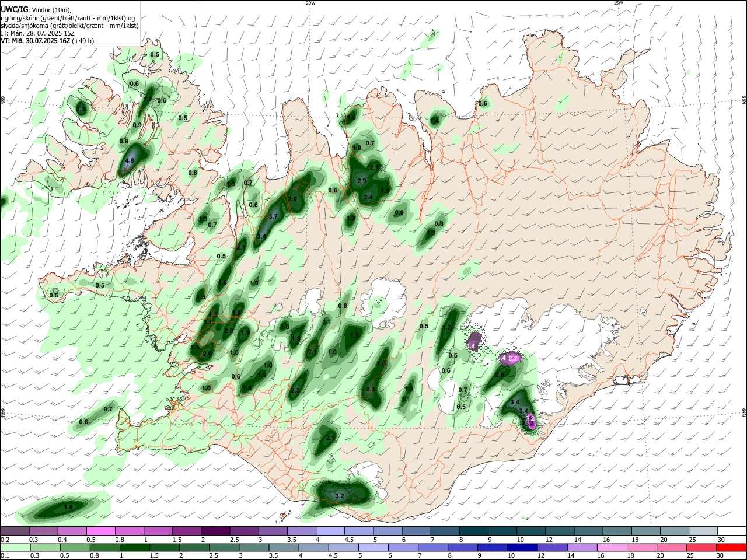Image resolution: width=747 pixels, height=560 pixels.
Task: Click the "0.1" label in the lower legend
Action: click(x=5, y=555)
